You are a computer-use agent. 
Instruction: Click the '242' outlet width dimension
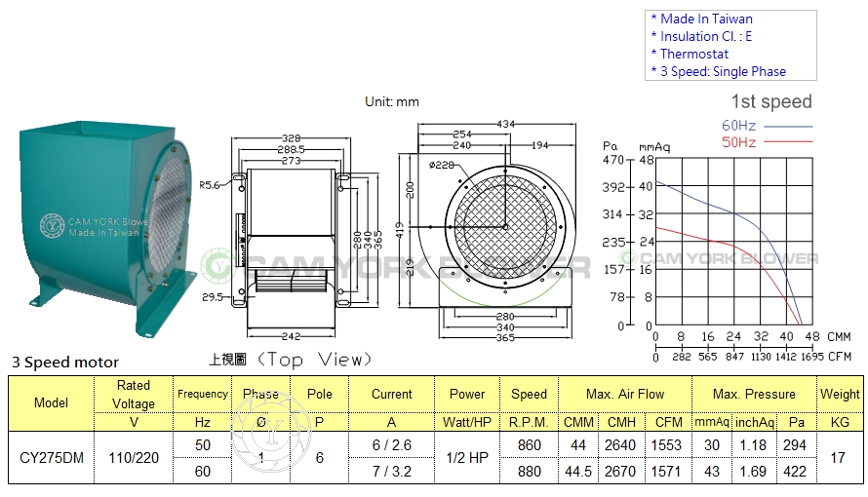[292, 336]
